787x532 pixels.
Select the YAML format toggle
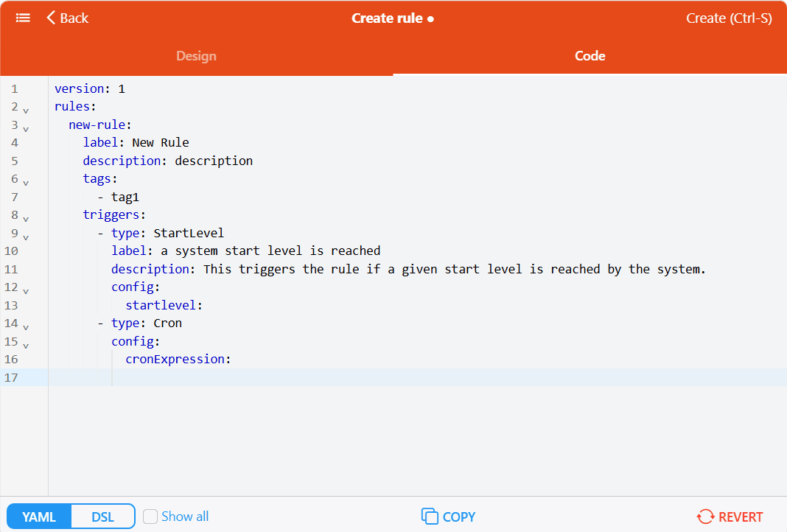click(x=39, y=517)
